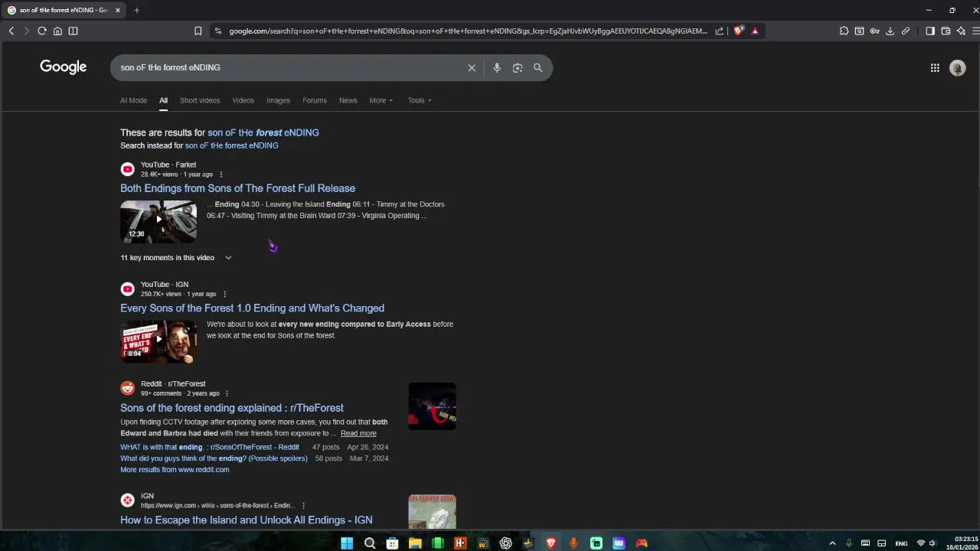Open a new tab with plus button
This screenshot has width=980, height=551.
pos(136,10)
